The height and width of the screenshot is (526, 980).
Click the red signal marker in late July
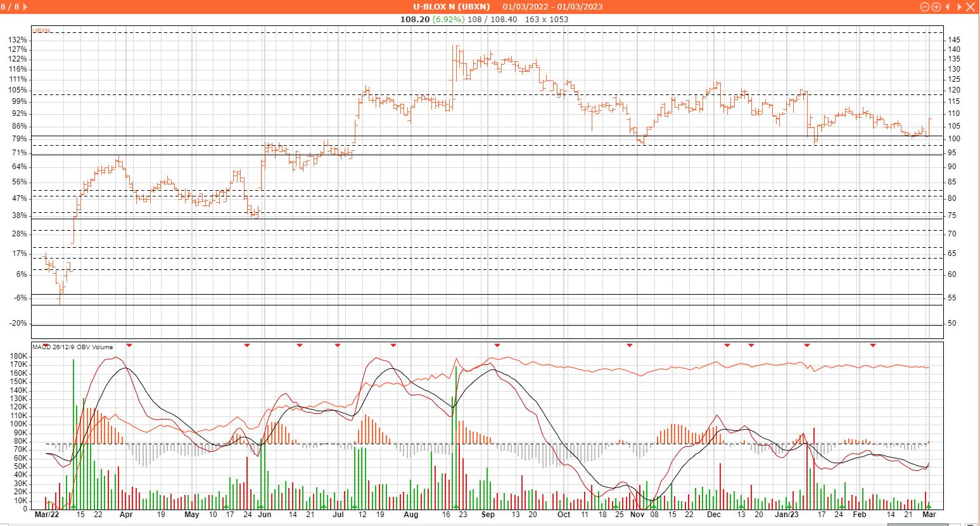pyautogui.click(x=393, y=345)
